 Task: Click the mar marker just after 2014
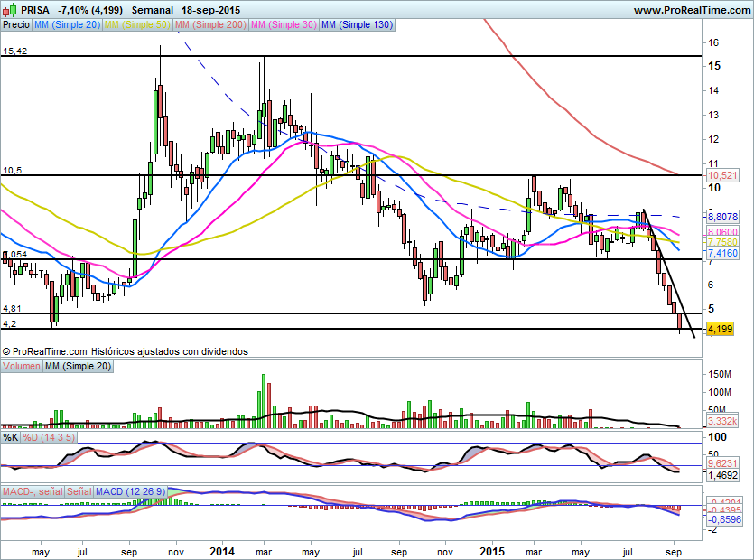click(264, 552)
